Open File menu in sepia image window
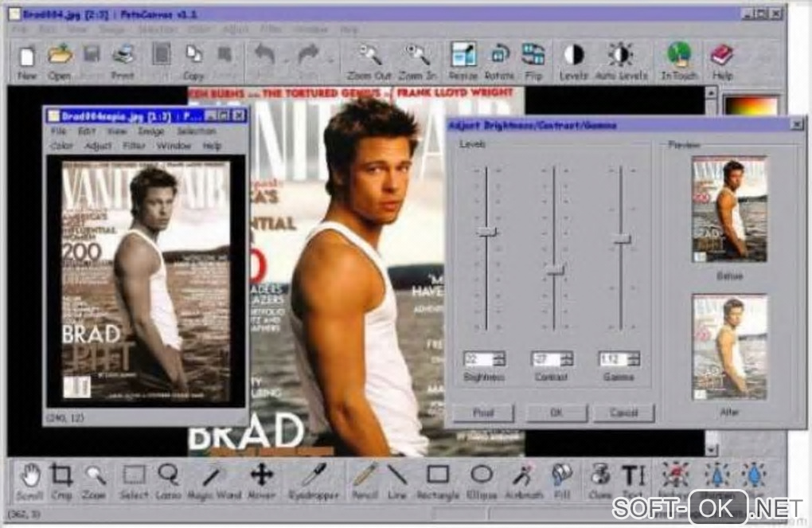The height and width of the screenshot is (528, 812). pos(59,131)
